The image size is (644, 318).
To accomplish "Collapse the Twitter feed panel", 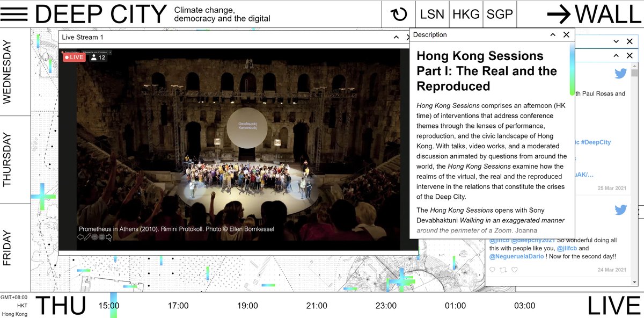I will pos(617,55).
